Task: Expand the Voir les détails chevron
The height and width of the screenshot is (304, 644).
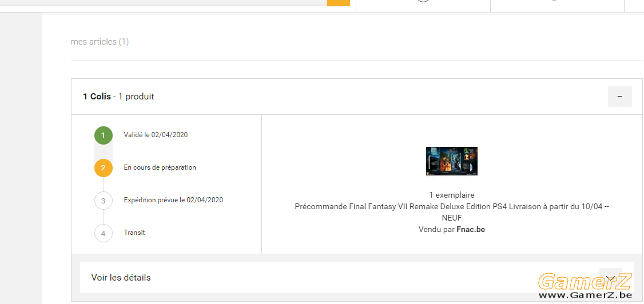Action: tap(610, 278)
